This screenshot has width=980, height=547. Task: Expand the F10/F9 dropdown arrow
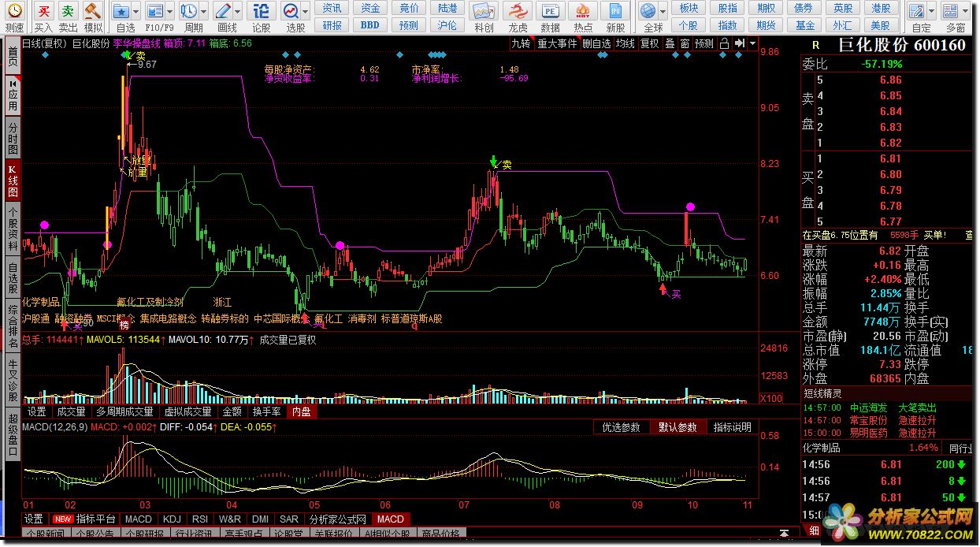tap(170, 11)
